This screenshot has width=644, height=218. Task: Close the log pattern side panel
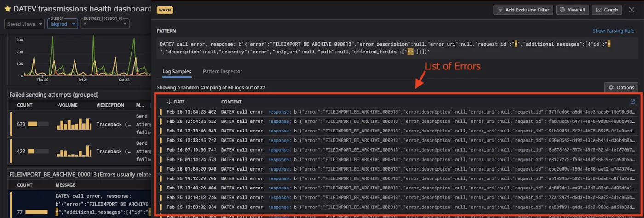click(632, 10)
